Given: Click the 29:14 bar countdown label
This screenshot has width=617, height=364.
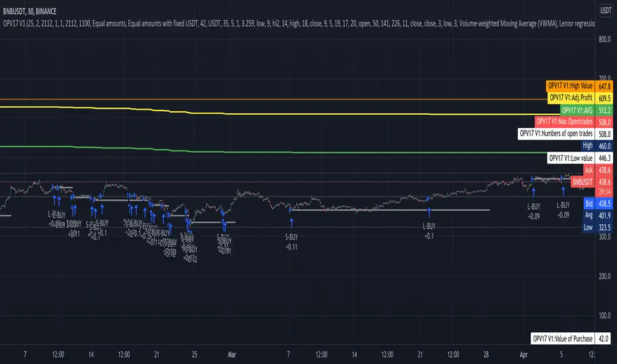Looking at the screenshot, I should [604, 192].
